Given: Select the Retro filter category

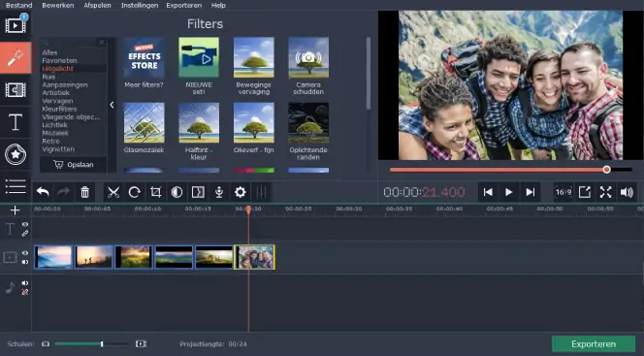Looking at the screenshot, I should coord(50,141).
